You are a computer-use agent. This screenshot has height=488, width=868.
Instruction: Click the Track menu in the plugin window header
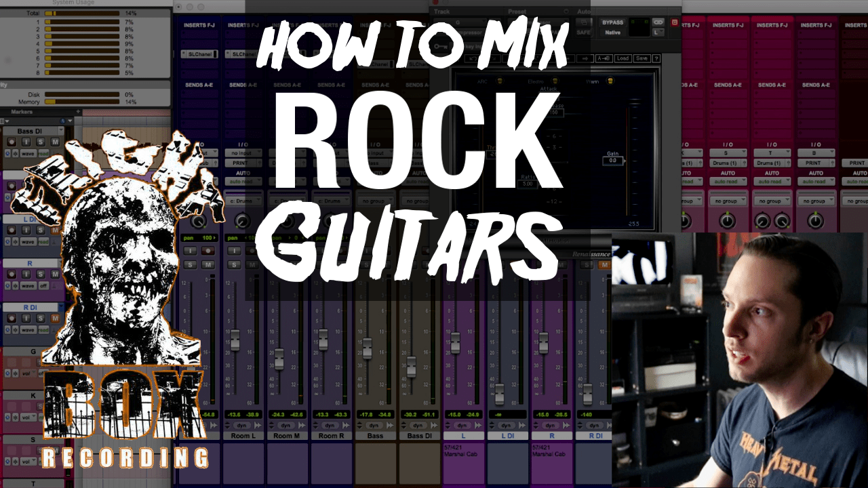tap(441, 12)
